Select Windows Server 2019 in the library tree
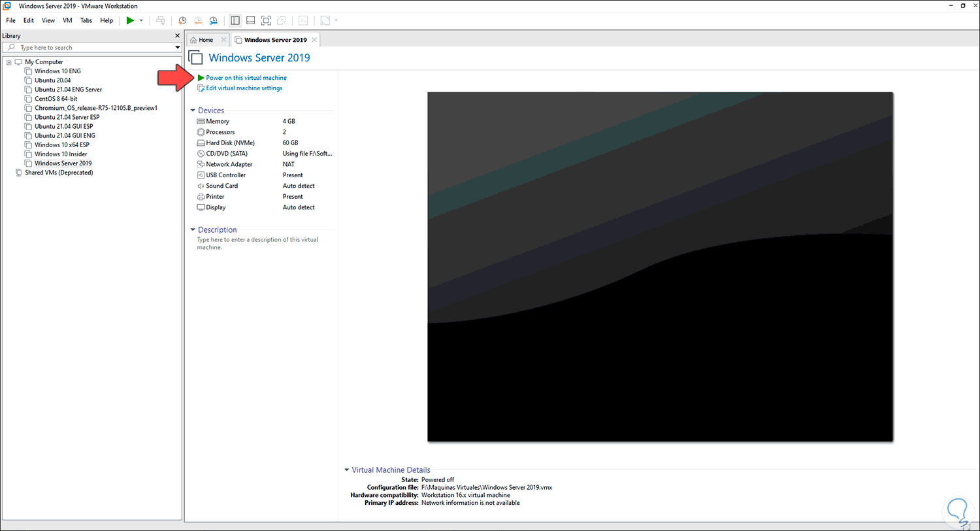Image resolution: width=980 pixels, height=531 pixels. (63, 163)
